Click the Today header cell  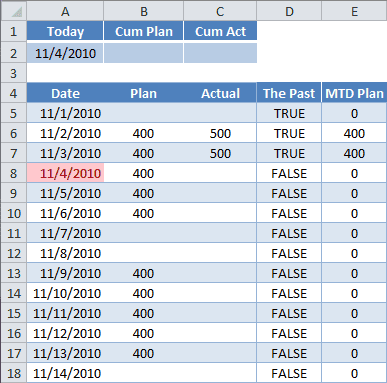tap(65, 31)
